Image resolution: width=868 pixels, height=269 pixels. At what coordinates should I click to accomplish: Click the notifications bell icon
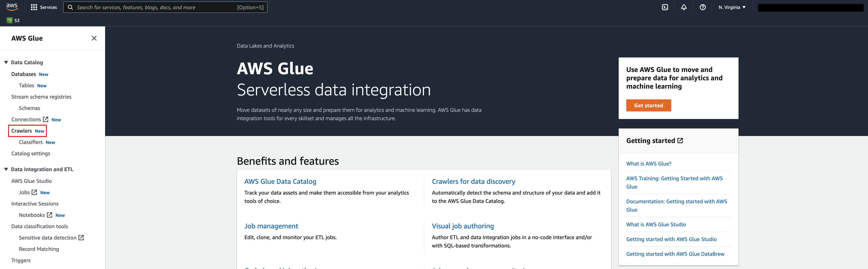pos(683,7)
